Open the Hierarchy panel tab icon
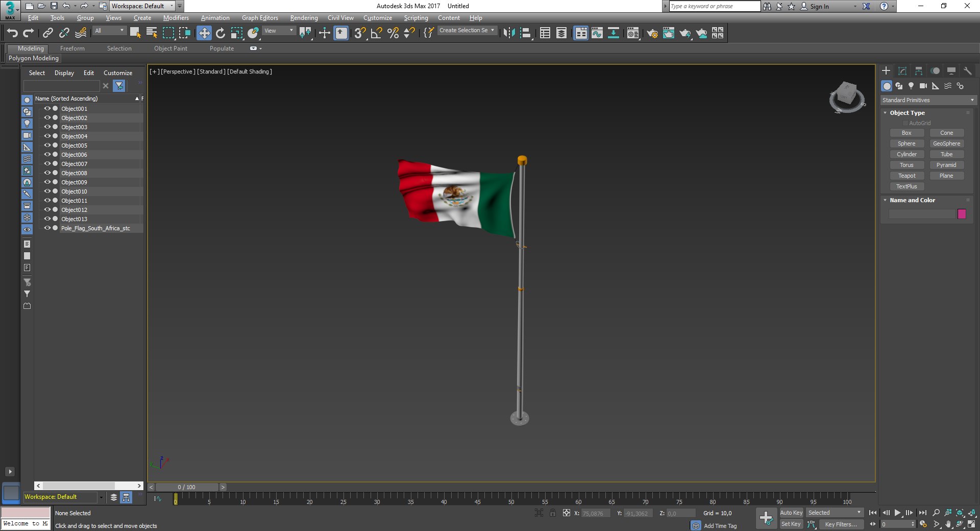The width and height of the screenshot is (980, 531). click(x=919, y=71)
